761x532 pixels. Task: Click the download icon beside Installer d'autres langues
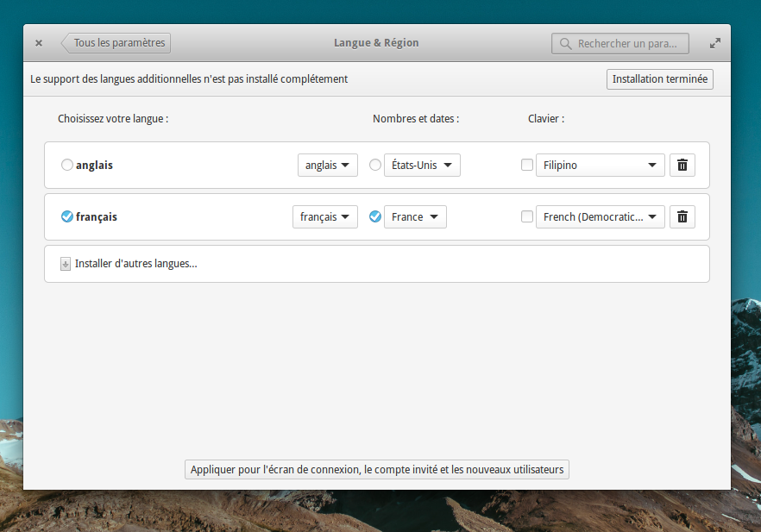pos(66,264)
